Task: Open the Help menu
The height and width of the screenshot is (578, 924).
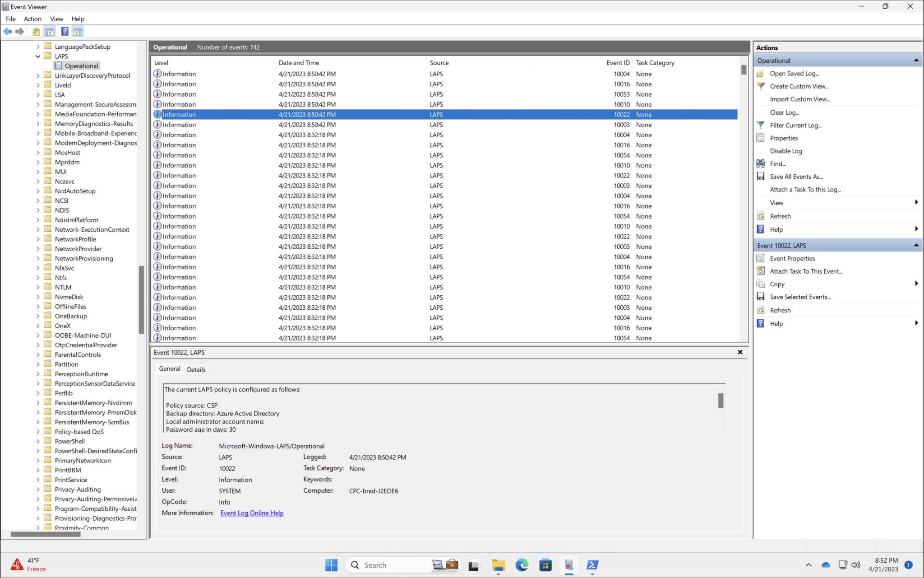Action: tap(78, 19)
